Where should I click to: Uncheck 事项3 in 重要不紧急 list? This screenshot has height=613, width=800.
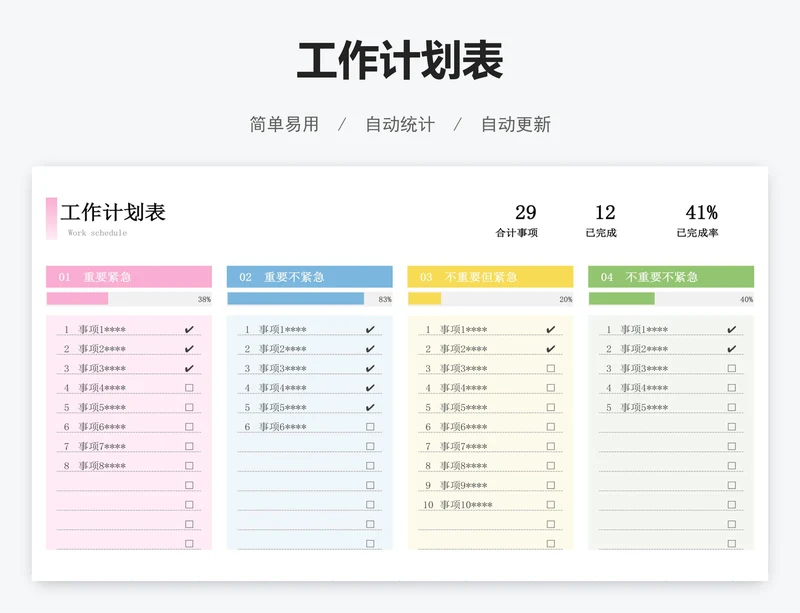pyautogui.click(x=370, y=369)
